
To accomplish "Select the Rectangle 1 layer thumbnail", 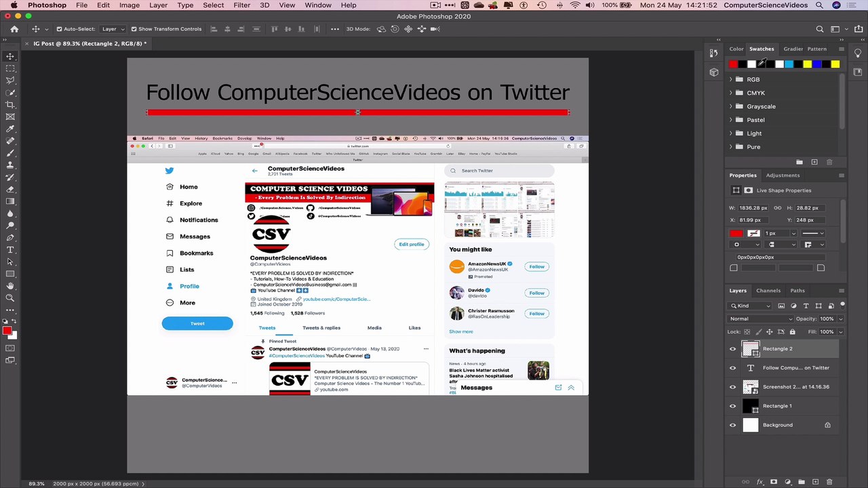I will tap(750, 406).
